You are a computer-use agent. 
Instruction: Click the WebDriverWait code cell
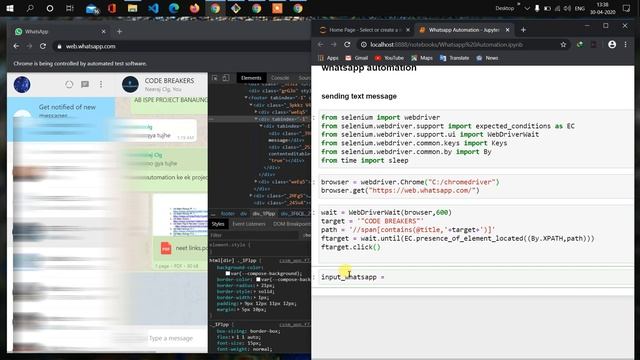coord(476,234)
